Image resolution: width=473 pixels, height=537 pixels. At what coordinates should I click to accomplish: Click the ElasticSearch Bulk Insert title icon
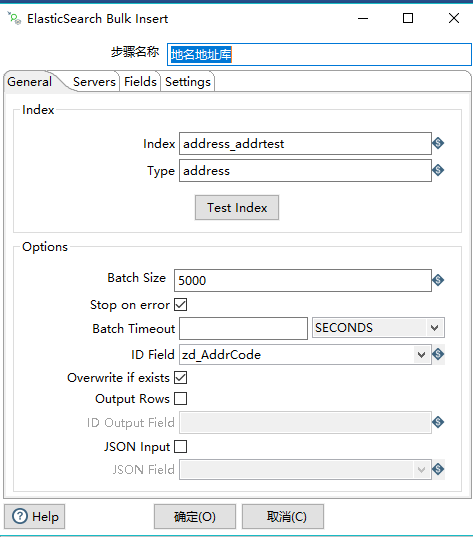point(14,18)
